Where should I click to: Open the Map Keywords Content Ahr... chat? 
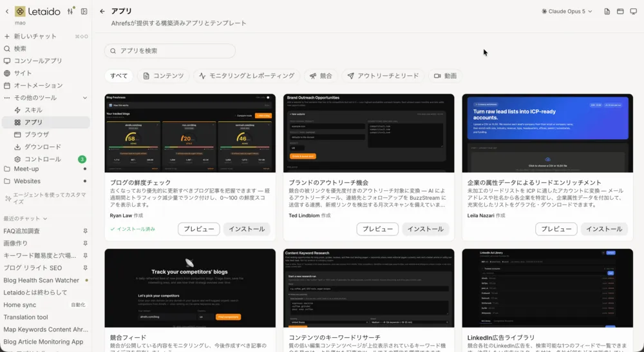click(x=46, y=330)
